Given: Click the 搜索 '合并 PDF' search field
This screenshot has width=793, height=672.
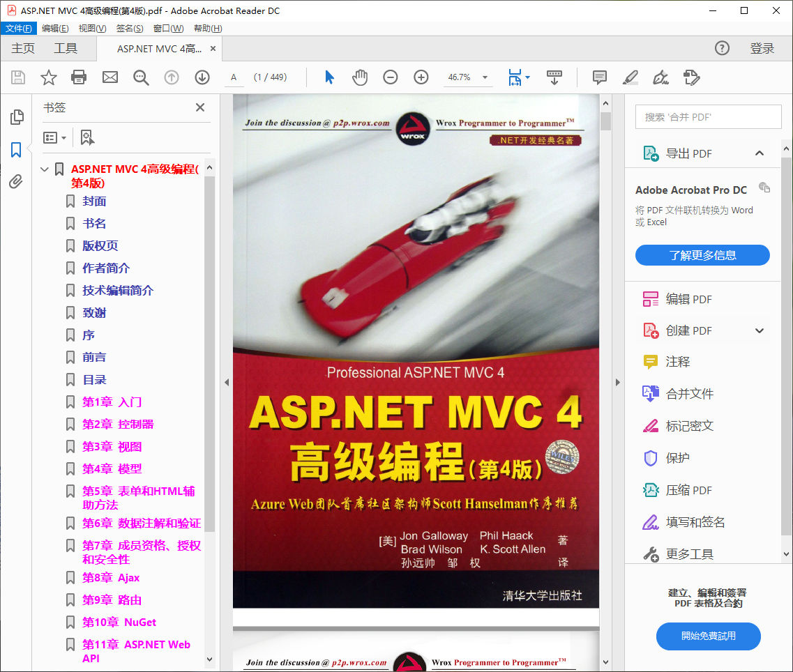Looking at the screenshot, I should [x=708, y=117].
